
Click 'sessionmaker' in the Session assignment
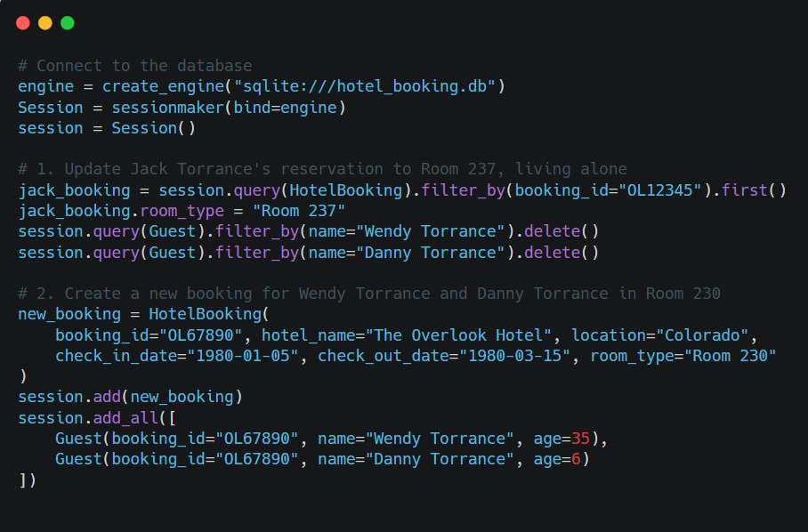[167, 108]
